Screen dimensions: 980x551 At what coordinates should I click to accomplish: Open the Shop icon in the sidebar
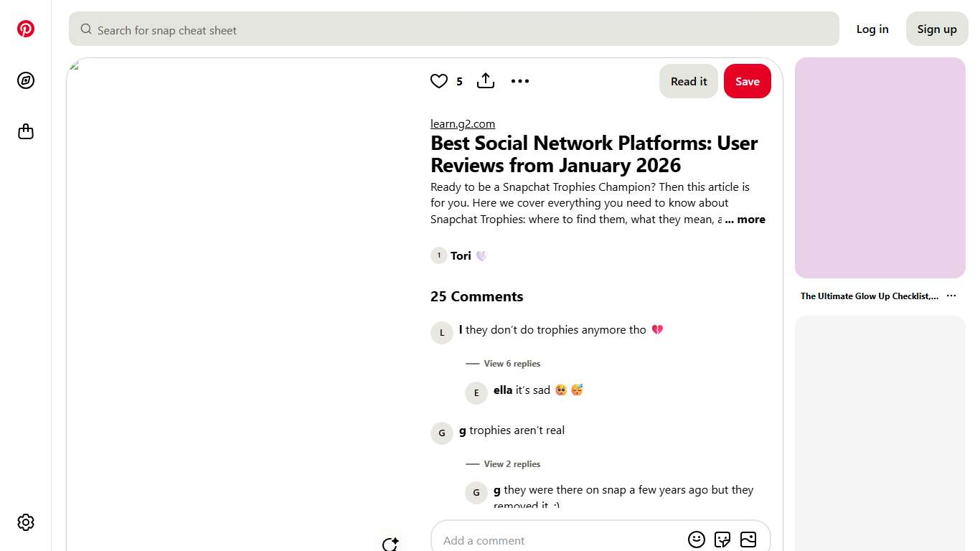[x=26, y=131]
